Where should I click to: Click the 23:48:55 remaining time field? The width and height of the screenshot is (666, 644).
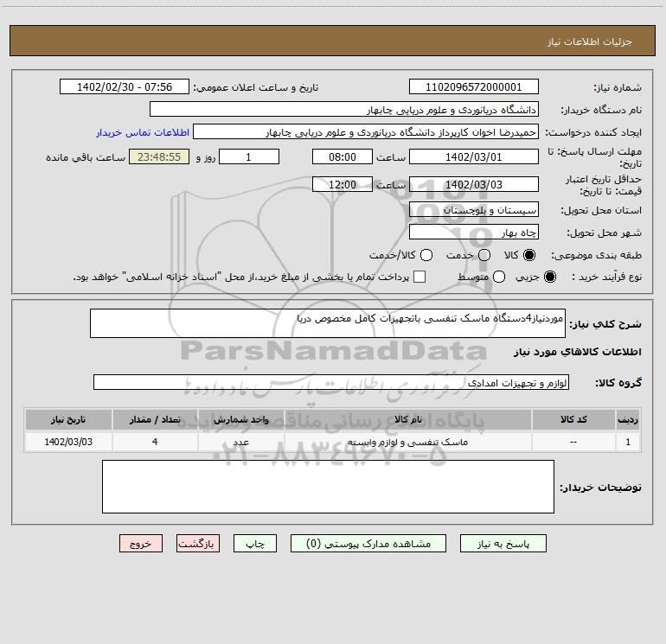coord(159,156)
